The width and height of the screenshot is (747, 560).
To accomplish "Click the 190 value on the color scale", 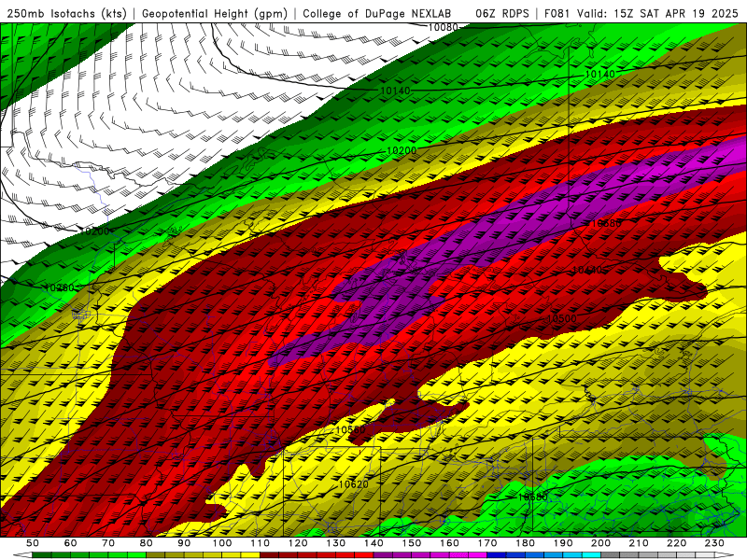I will point(563,543).
